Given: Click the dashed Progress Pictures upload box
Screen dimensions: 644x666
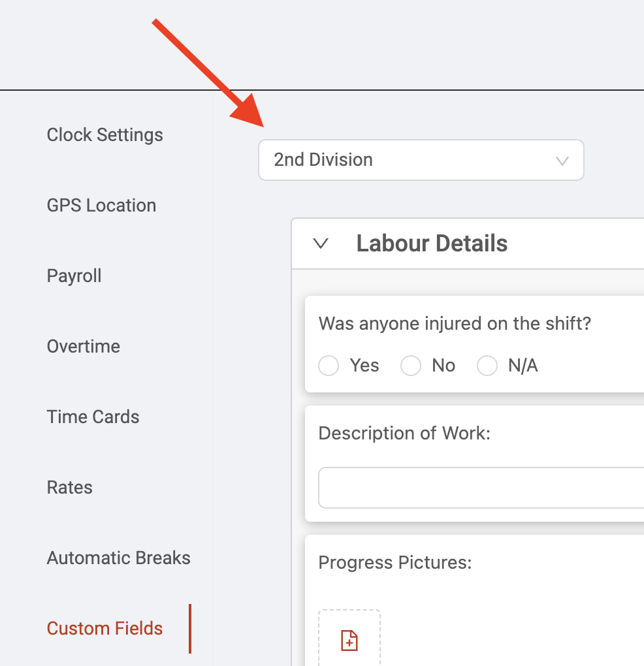Looking at the screenshot, I should (x=349, y=638).
